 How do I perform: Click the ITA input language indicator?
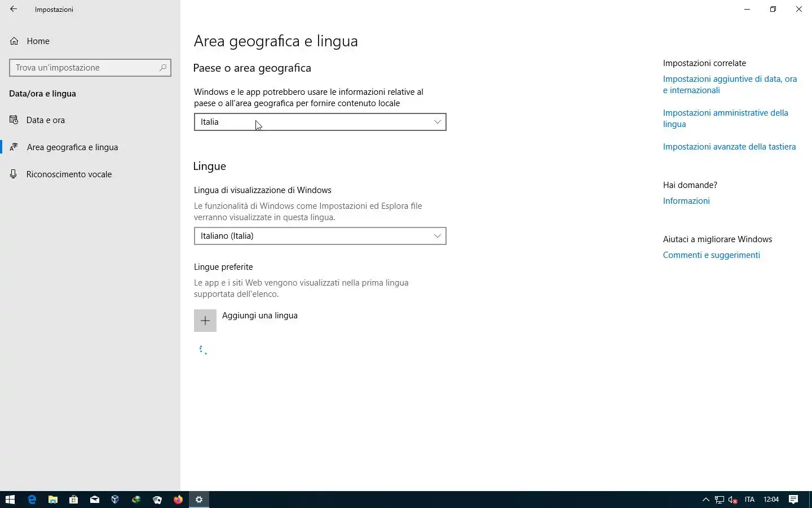[749, 500]
